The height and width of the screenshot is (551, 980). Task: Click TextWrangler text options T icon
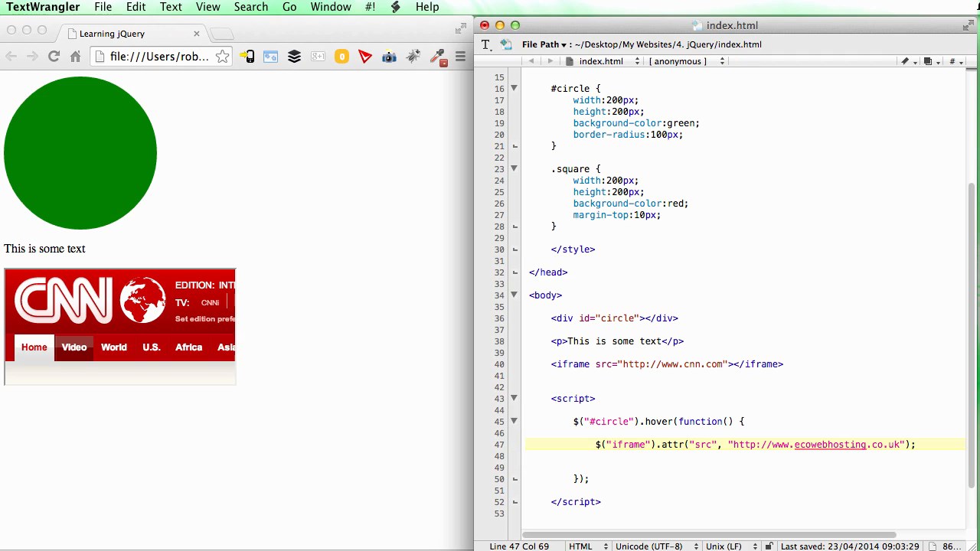tap(485, 44)
